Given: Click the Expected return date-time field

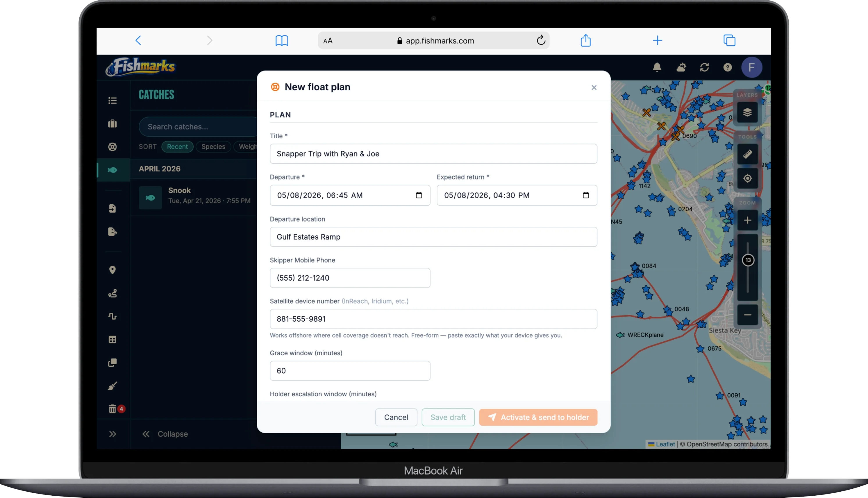Looking at the screenshot, I should pyautogui.click(x=517, y=195).
